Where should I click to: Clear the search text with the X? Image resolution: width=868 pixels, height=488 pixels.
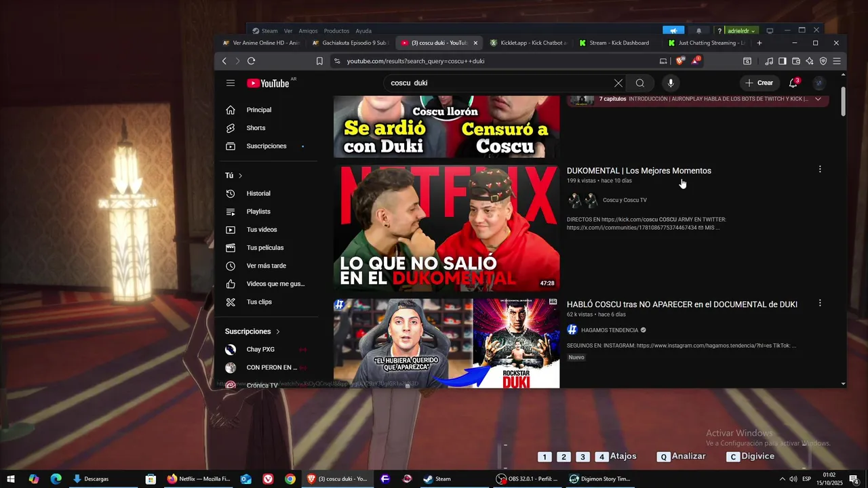[618, 83]
